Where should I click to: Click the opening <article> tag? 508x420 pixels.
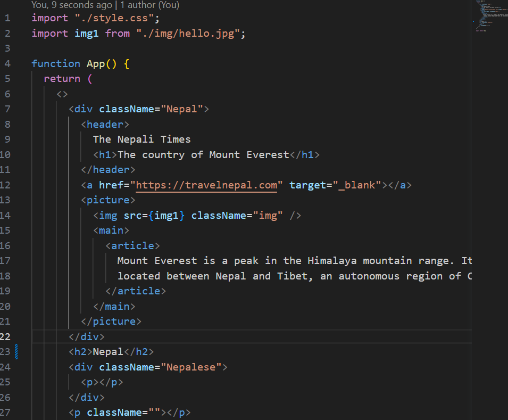click(132, 246)
